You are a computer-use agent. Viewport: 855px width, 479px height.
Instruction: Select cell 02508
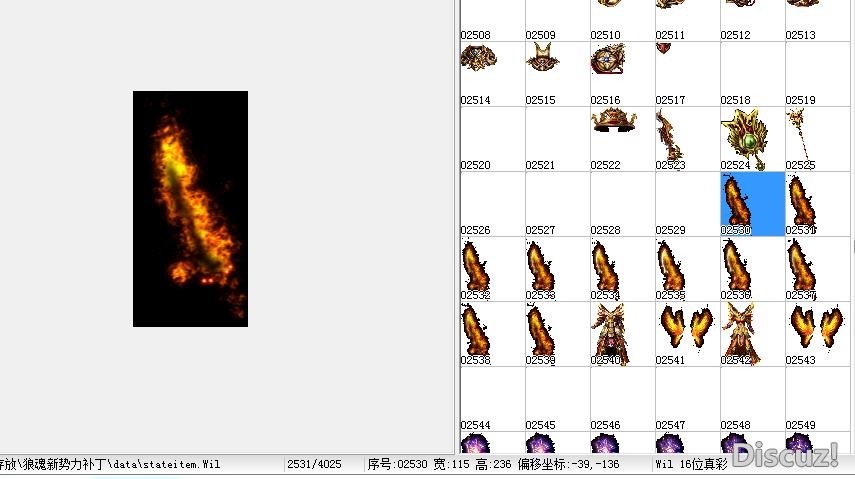[492, 21]
